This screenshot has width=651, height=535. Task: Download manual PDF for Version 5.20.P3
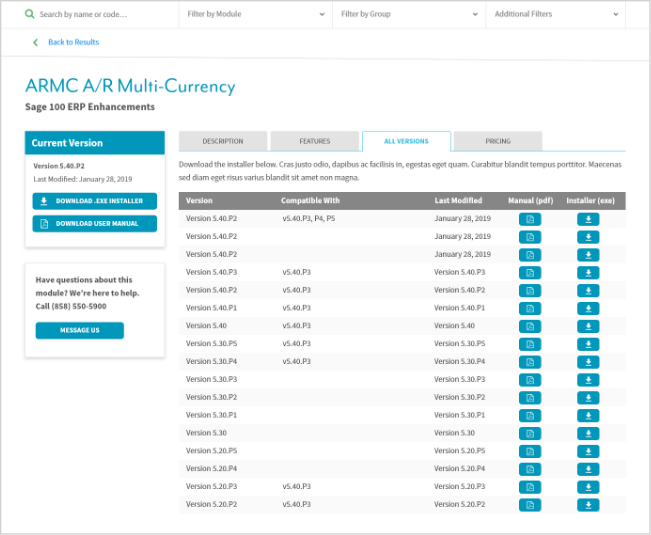(x=530, y=486)
